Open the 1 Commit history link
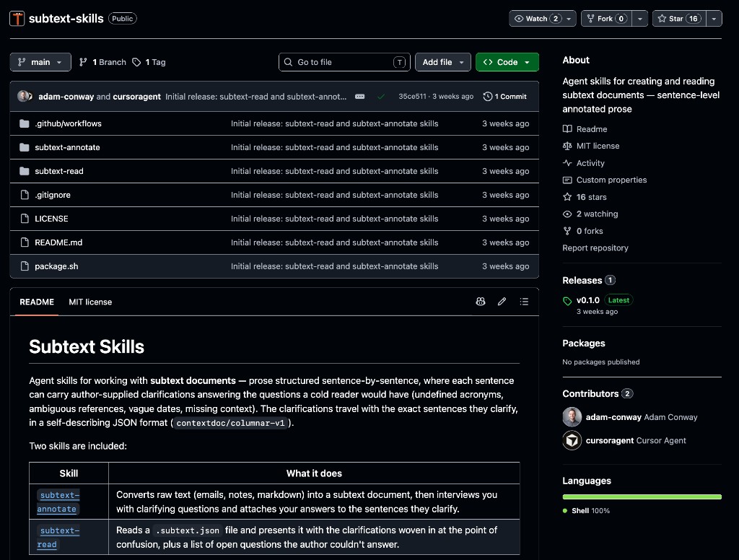This screenshot has width=739, height=560. click(504, 97)
